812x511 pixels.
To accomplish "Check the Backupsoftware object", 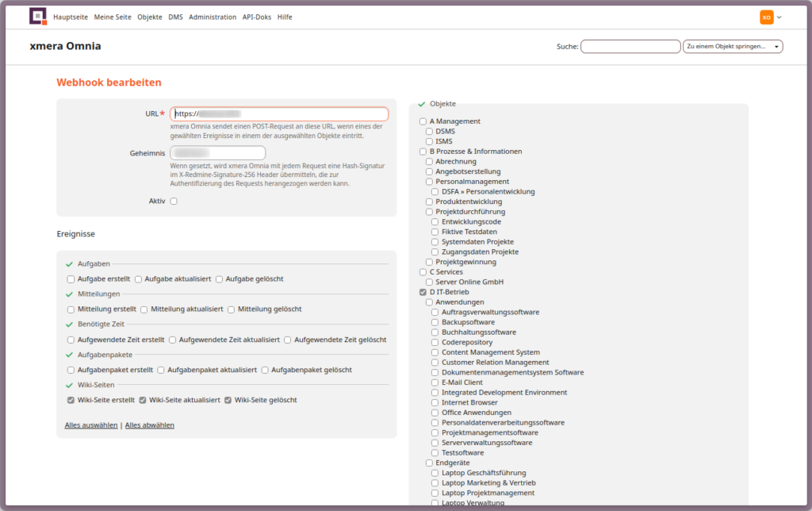I will pos(435,322).
